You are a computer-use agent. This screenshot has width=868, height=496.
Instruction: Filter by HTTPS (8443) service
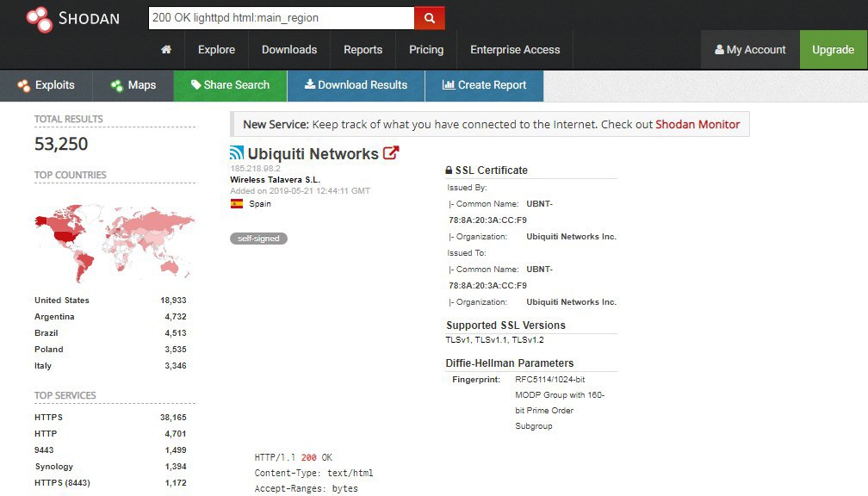[62, 483]
